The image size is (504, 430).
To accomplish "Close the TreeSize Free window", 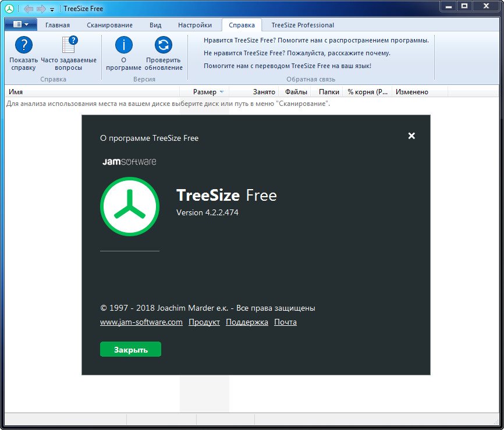I will click(x=487, y=7).
